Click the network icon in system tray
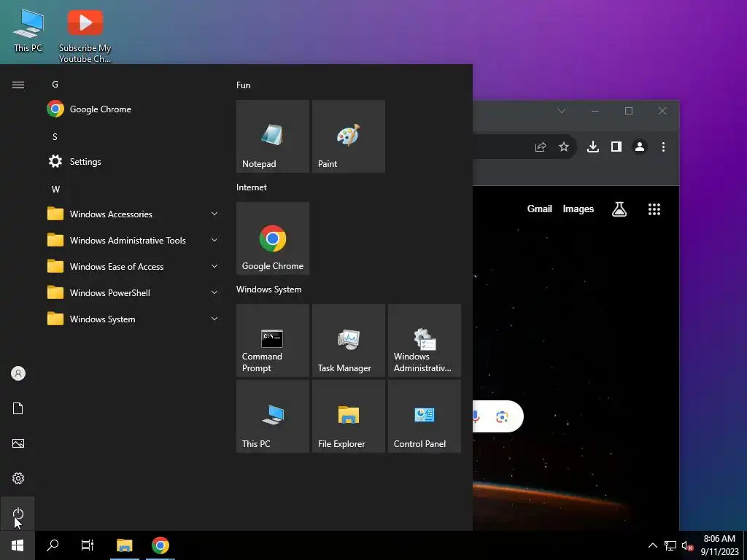Viewport: 747px width, 560px height. 670,545
